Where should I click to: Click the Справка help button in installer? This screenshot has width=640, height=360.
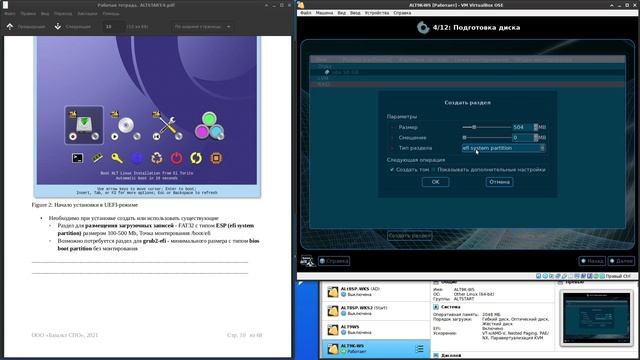(x=334, y=261)
